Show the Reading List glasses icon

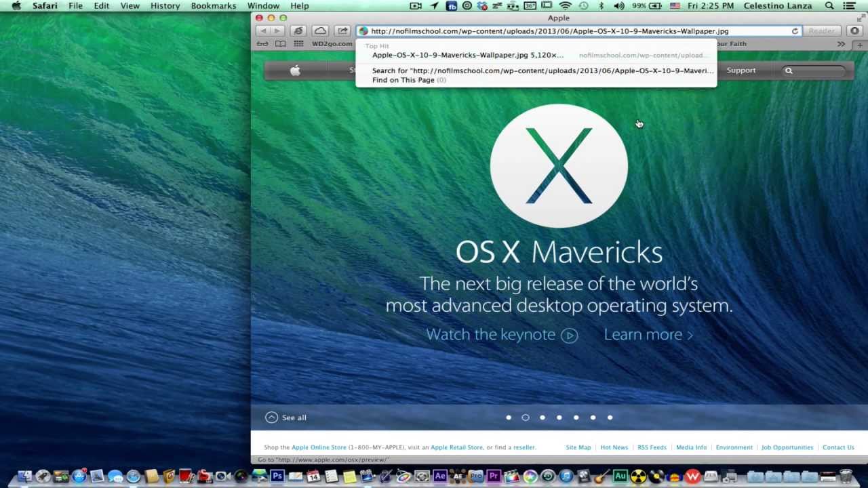click(x=262, y=44)
